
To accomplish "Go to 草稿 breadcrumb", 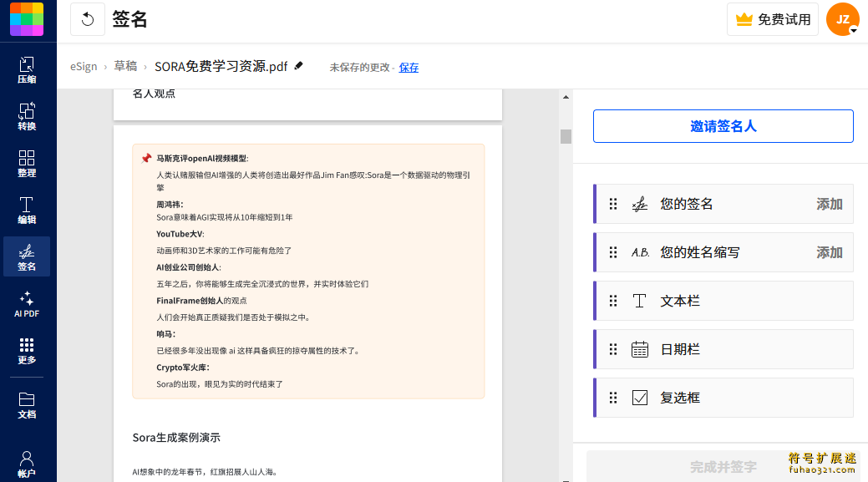I will pos(125,66).
